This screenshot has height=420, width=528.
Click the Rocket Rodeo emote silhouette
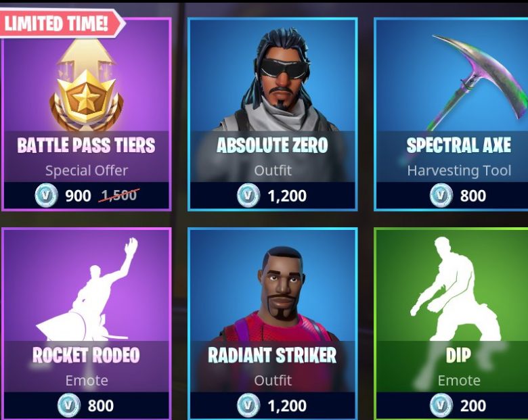[87, 289]
